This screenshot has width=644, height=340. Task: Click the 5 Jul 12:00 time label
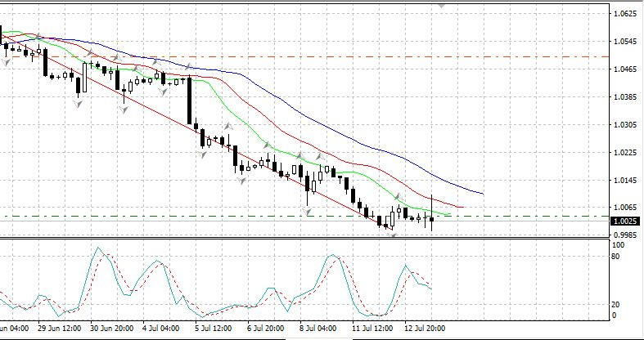pos(213,329)
